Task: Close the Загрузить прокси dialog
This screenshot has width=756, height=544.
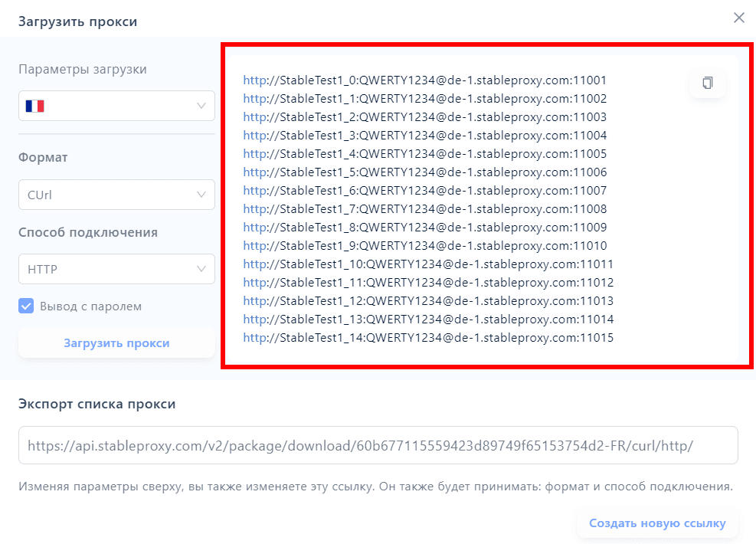Action: [738, 18]
